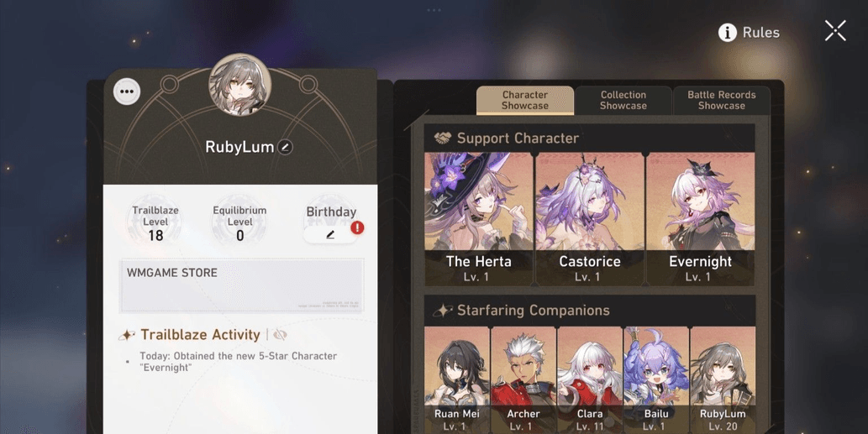Tap the red birthday alert badge
Viewport: 868px width, 434px height.
point(357,227)
